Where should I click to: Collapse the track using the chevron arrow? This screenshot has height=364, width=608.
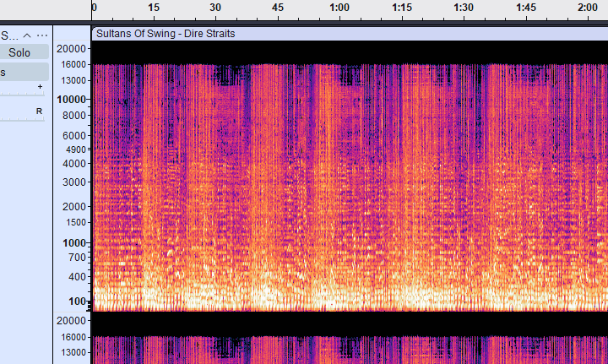[x=27, y=35]
